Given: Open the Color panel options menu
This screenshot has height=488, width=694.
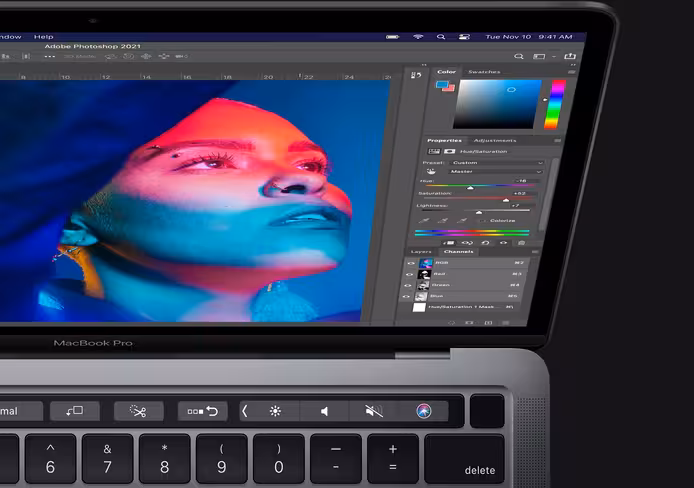Looking at the screenshot, I should [571, 72].
